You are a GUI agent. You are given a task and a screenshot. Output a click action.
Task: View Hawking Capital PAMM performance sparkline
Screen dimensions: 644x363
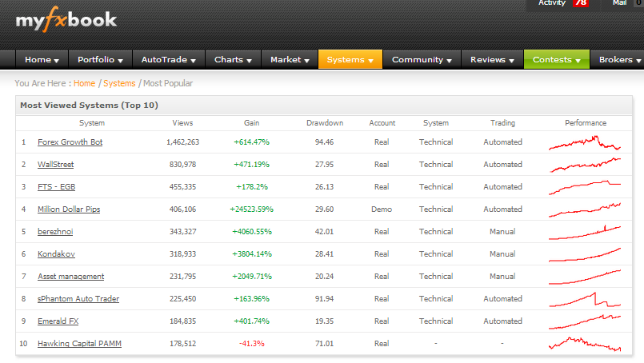pos(585,344)
